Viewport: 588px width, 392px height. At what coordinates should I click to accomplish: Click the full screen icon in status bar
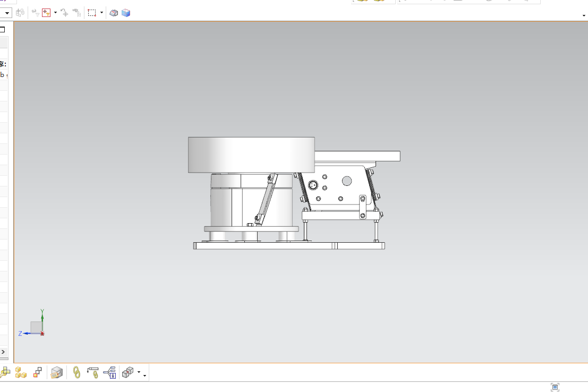(x=555, y=387)
